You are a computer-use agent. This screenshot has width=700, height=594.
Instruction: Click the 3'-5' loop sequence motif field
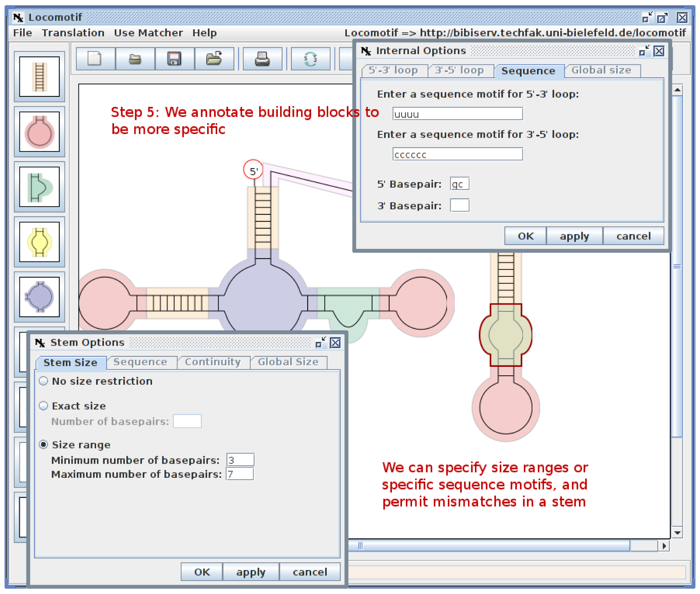[x=457, y=154]
